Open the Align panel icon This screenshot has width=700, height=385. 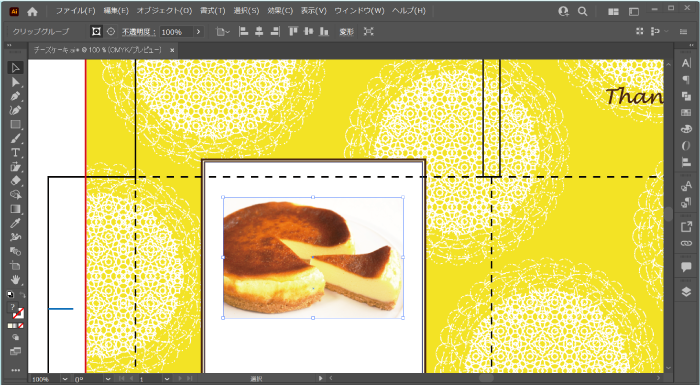(686, 162)
